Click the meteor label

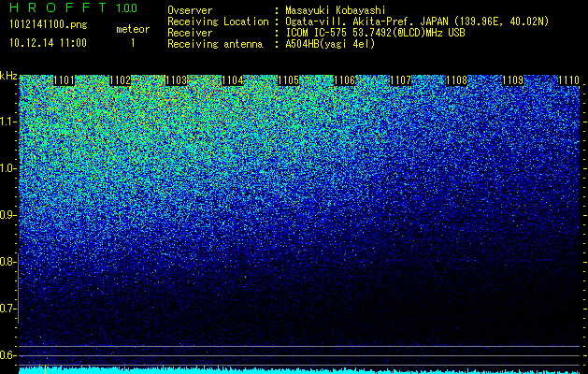[x=133, y=29]
